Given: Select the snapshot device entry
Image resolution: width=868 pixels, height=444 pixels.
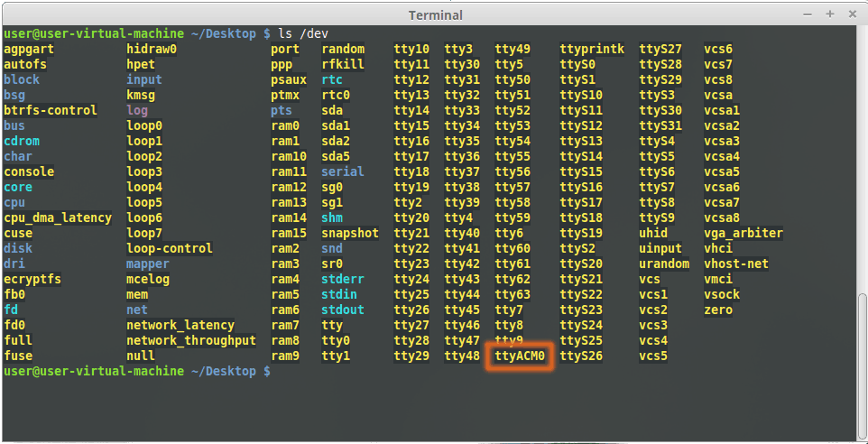Looking at the screenshot, I should point(350,233).
